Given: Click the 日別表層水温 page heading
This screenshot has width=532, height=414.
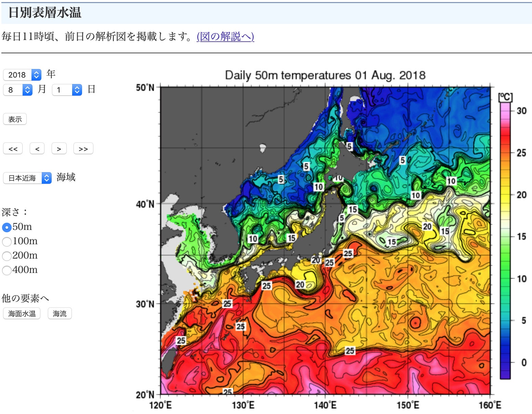Looking at the screenshot, I should pos(44,13).
